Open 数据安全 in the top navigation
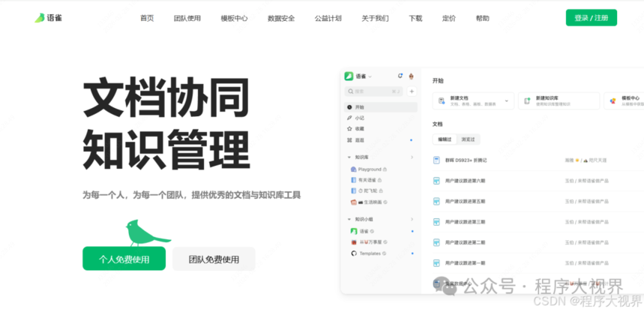The height and width of the screenshot is (312, 644). click(x=281, y=18)
